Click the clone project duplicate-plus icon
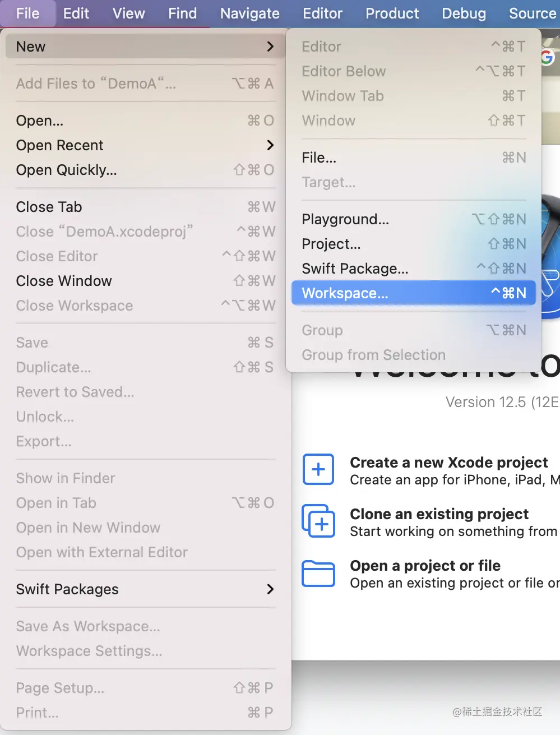 [318, 521]
